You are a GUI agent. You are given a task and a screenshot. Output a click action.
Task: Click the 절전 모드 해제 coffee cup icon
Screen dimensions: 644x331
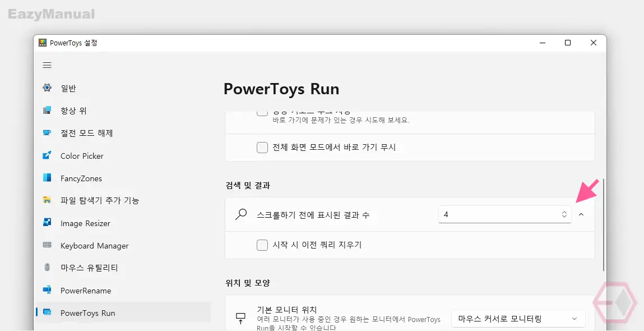[x=47, y=133]
